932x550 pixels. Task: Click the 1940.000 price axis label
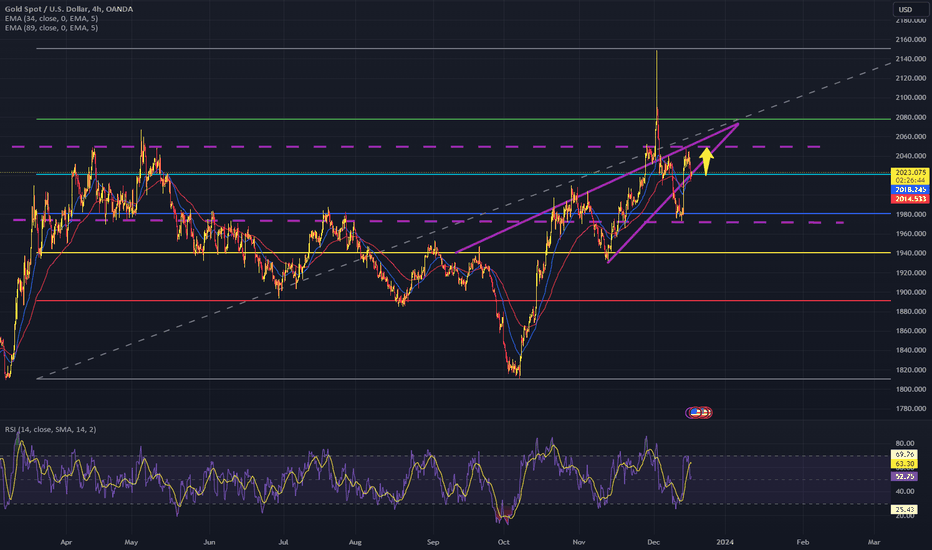[911, 253]
